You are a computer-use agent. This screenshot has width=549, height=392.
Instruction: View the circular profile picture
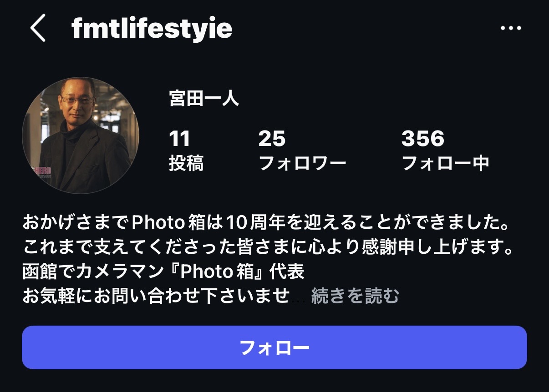click(x=81, y=136)
